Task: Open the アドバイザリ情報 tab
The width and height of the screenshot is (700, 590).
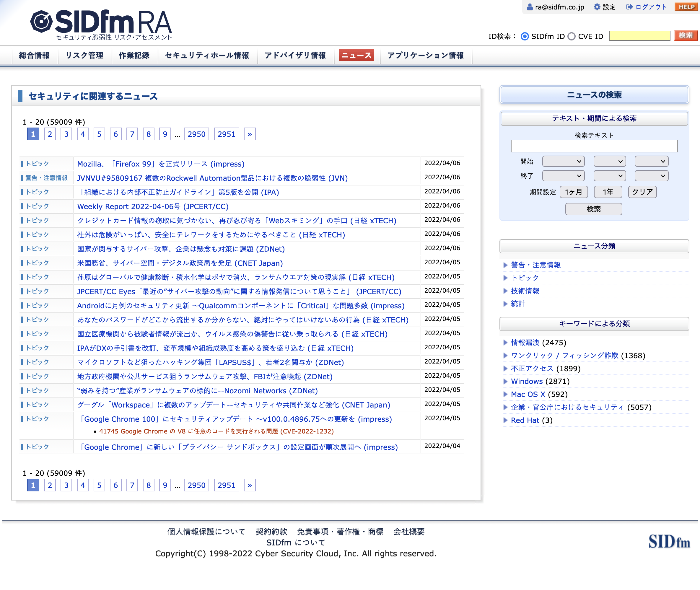Action: [x=295, y=56]
